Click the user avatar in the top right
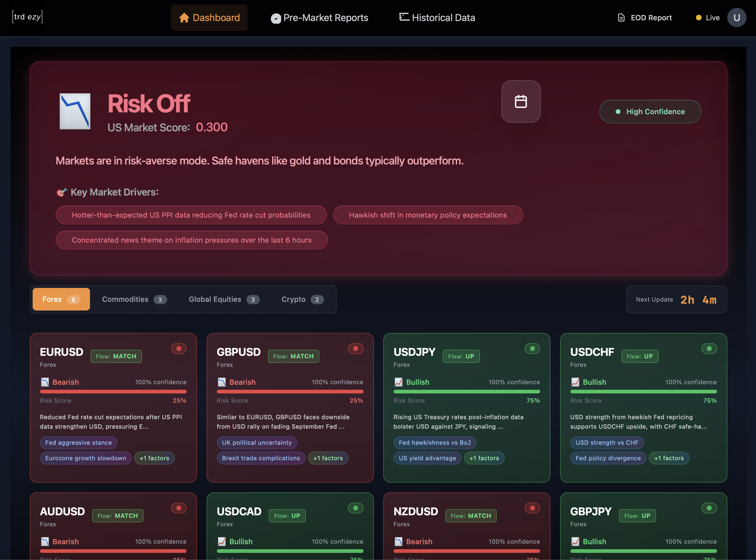 coord(737,17)
